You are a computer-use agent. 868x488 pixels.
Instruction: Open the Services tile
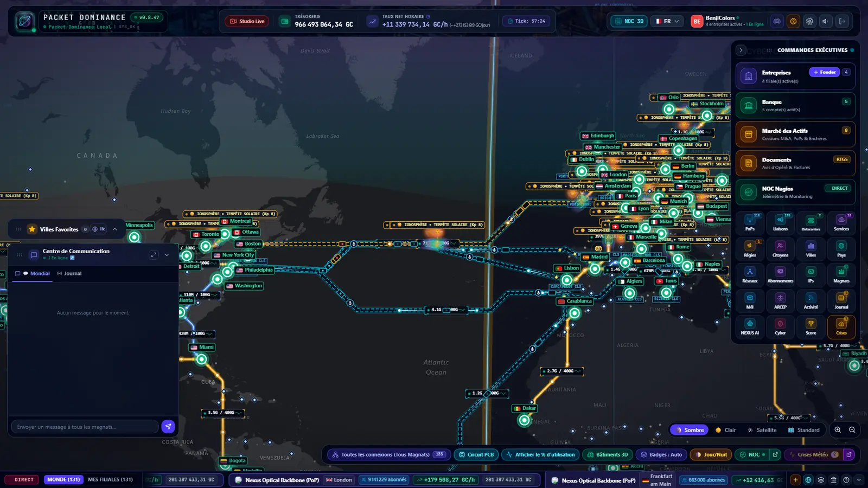point(841,222)
